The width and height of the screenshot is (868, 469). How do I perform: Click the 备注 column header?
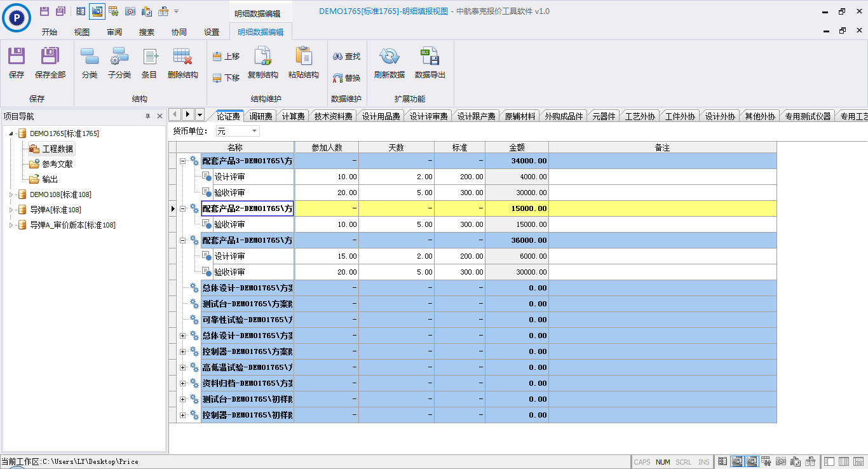663,147
